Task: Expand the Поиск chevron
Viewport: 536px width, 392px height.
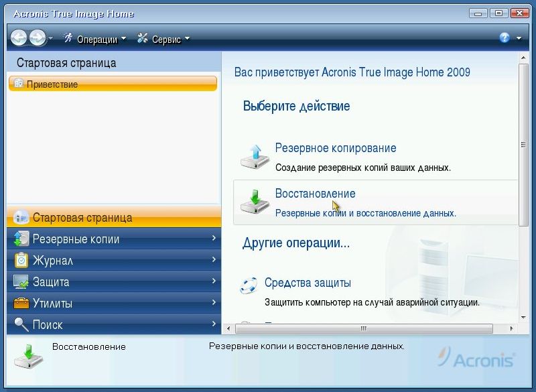Action: (x=214, y=323)
